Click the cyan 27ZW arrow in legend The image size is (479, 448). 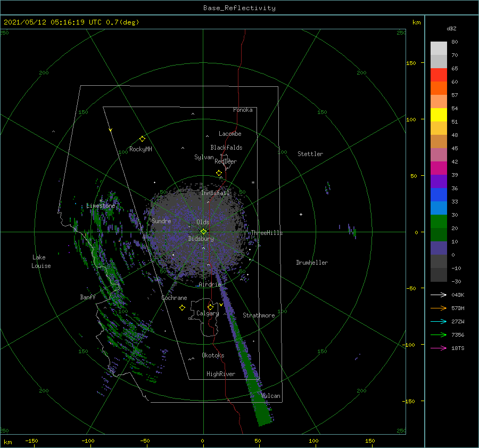(439, 321)
